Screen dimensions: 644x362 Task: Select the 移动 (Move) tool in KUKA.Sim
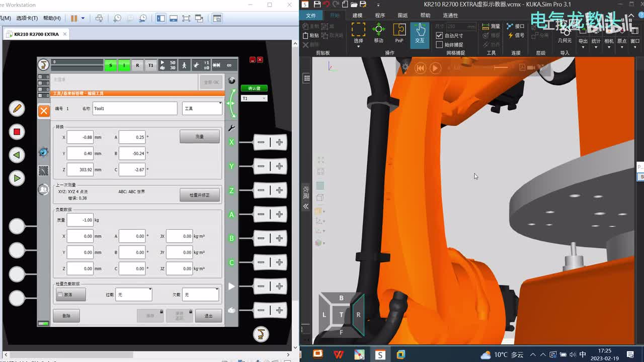point(378,33)
